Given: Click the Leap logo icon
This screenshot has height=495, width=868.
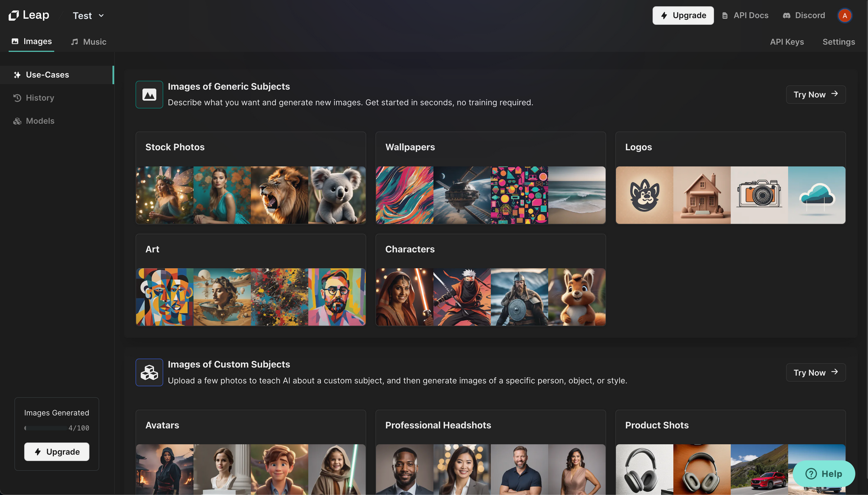Looking at the screenshot, I should click(14, 16).
